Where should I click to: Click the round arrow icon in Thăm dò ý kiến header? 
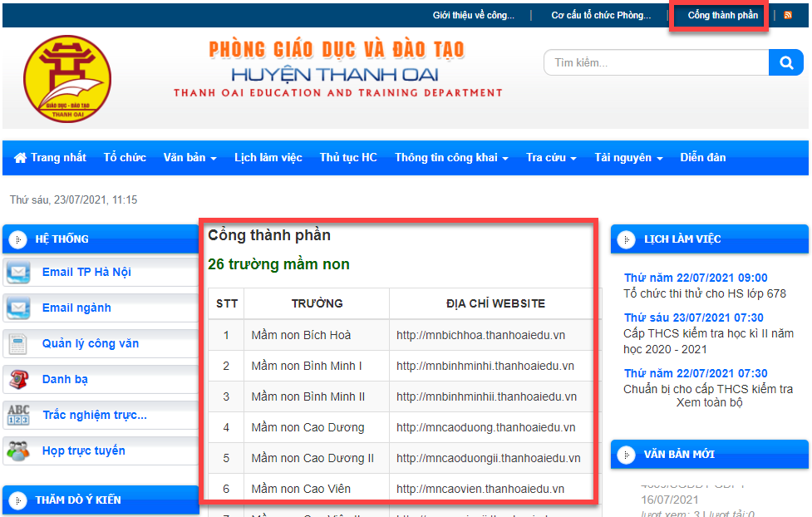[18, 500]
